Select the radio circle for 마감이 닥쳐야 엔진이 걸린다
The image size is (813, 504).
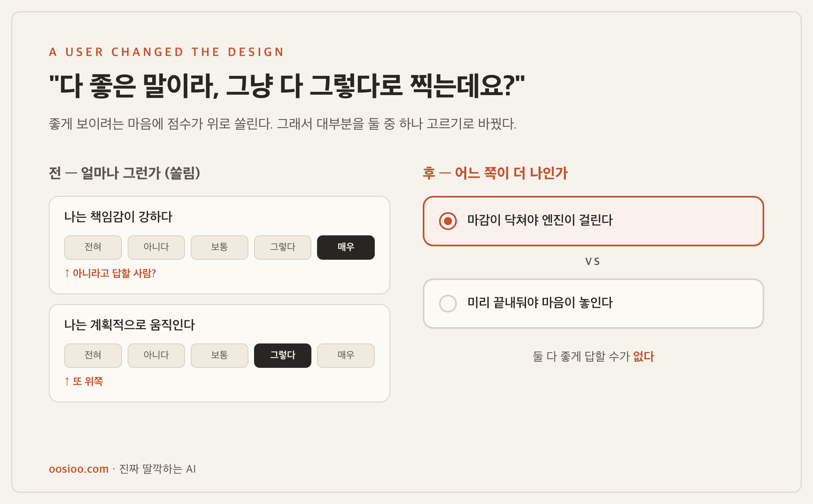[448, 221]
